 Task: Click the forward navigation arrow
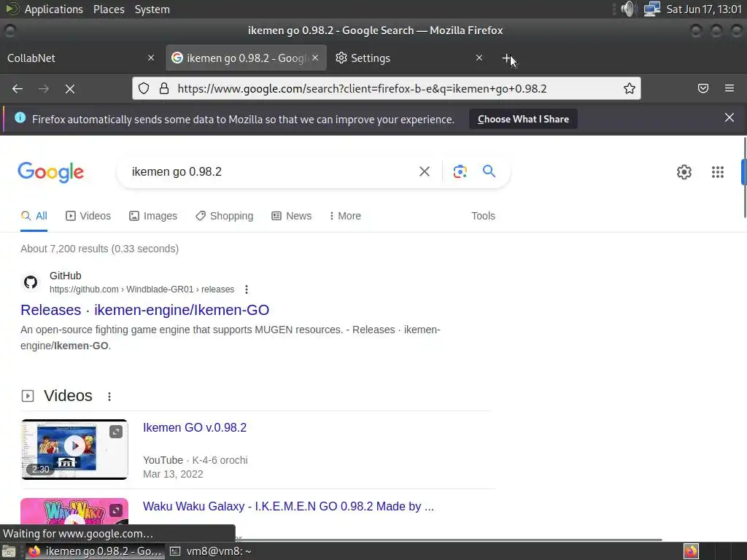[x=44, y=88]
